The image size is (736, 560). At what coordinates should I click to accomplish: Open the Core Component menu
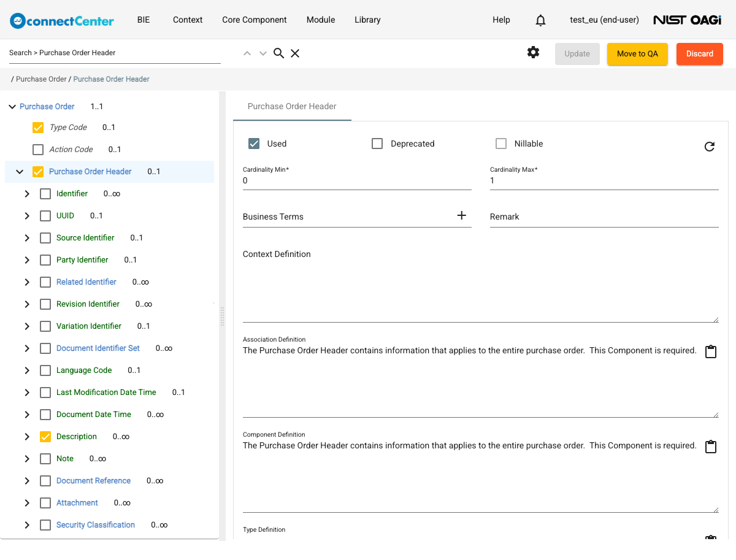pyautogui.click(x=255, y=20)
